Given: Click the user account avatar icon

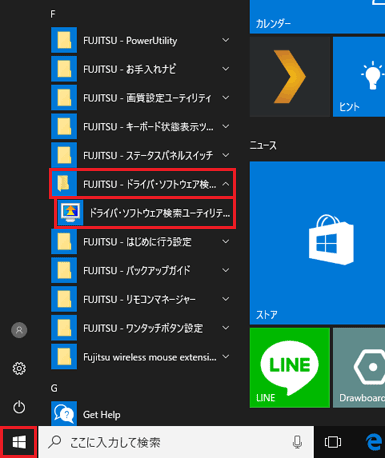Looking at the screenshot, I should click(19, 330).
